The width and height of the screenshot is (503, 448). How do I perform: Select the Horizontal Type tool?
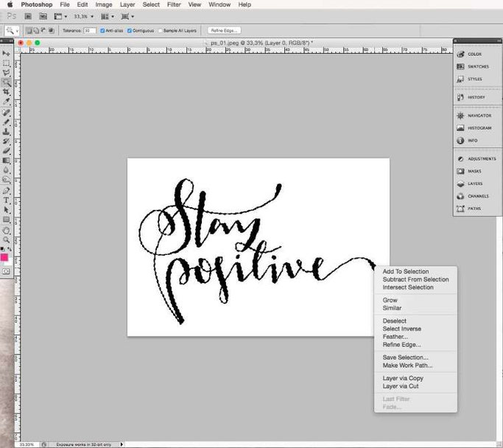(6, 200)
